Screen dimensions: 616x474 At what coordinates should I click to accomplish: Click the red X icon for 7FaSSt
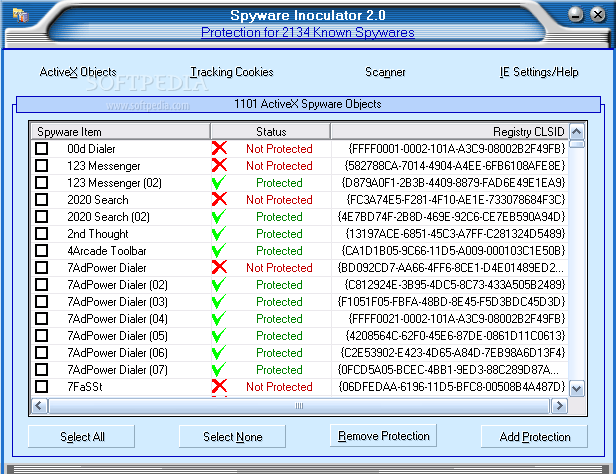(x=219, y=386)
